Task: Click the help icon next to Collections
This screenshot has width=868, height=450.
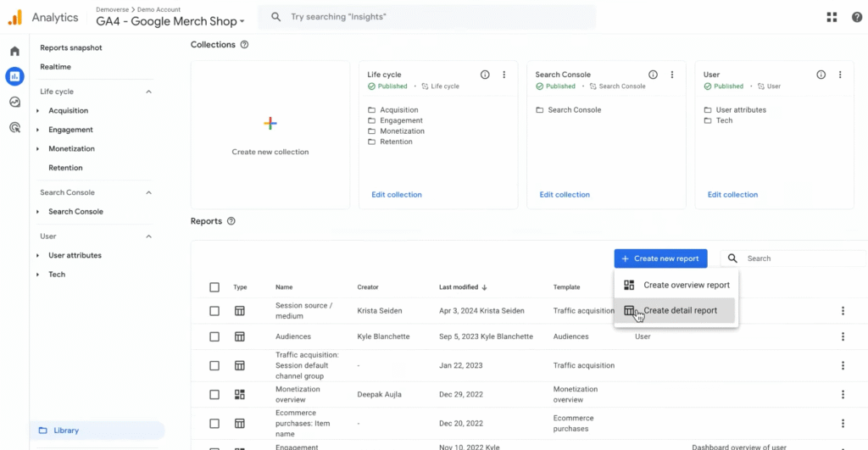Action: [244, 45]
